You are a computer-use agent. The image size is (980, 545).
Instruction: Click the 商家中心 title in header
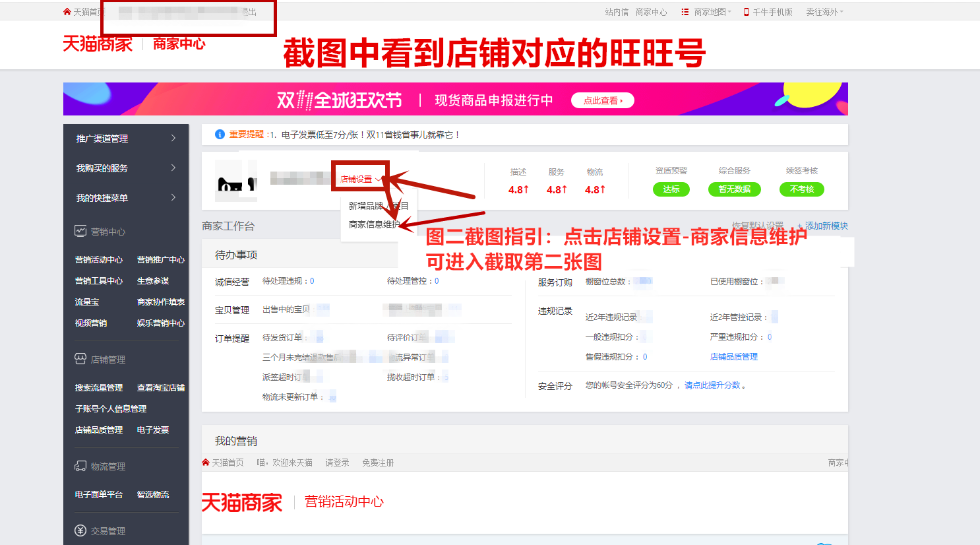pyautogui.click(x=179, y=44)
